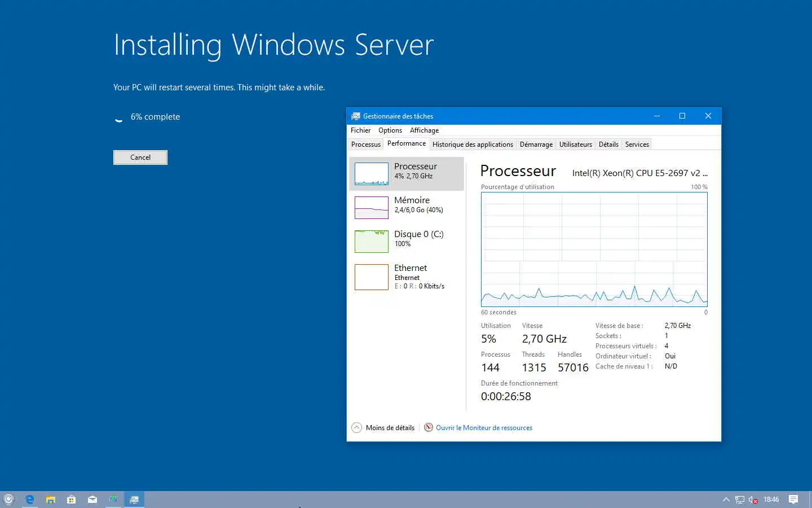The width and height of the screenshot is (812, 508).
Task: Click the Processeur heading
Action: click(x=518, y=171)
